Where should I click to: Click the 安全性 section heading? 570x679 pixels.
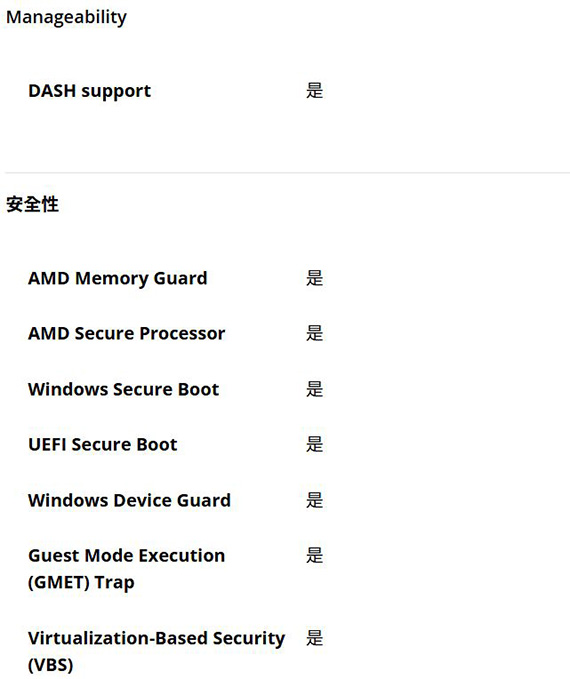(32, 204)
